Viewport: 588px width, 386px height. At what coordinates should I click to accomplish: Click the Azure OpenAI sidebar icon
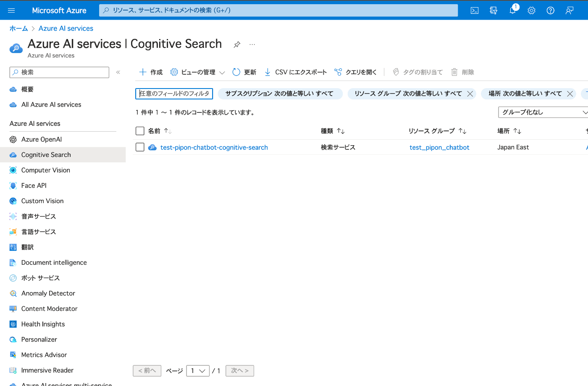coord(13,139)
